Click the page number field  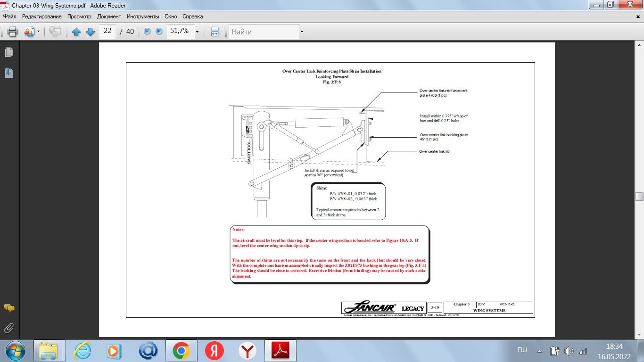click(x=107, y=31)
